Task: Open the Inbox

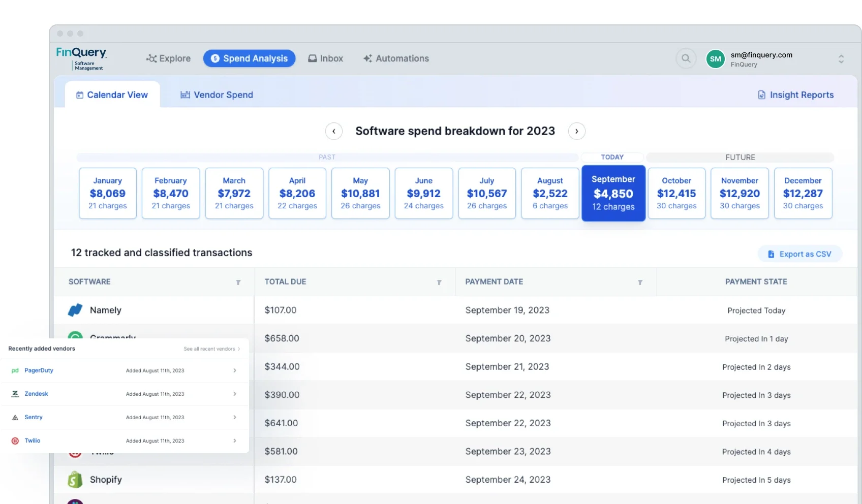Action: pyautogui.click(x=326, y=58)
